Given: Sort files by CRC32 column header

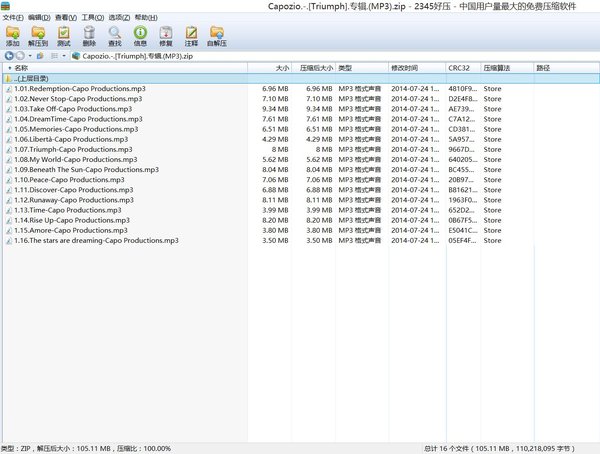Looking at the screenshot, I should (x=460, y=68).
